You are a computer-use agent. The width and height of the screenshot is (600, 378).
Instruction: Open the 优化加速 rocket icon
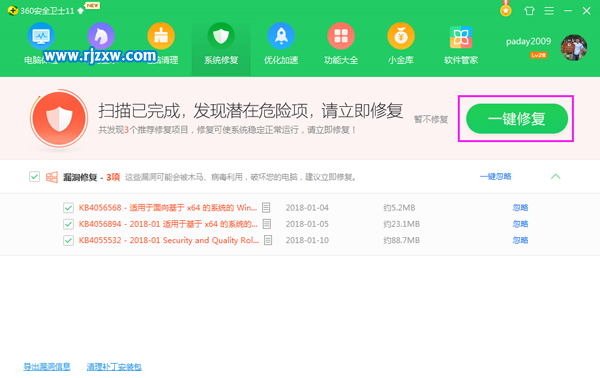point(281,36)
